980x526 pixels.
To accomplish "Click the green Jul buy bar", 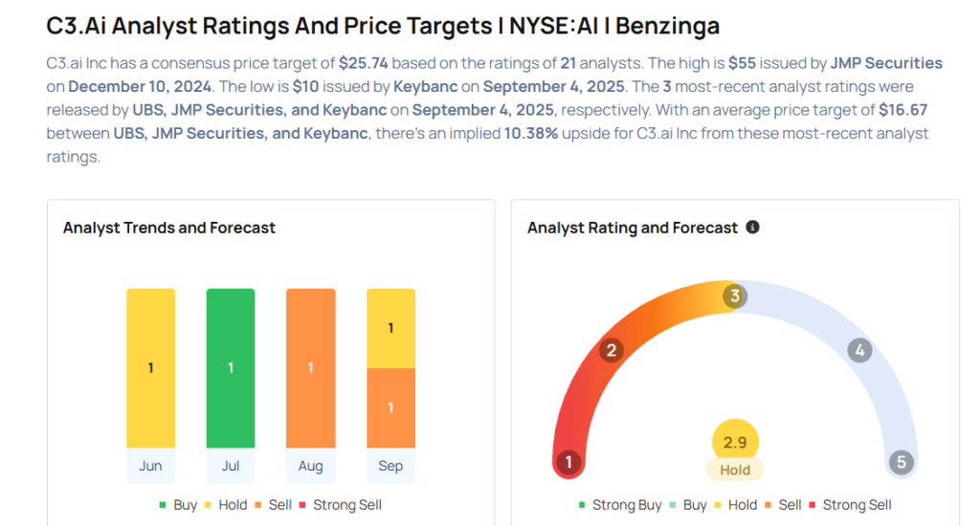I will [231, 368].
